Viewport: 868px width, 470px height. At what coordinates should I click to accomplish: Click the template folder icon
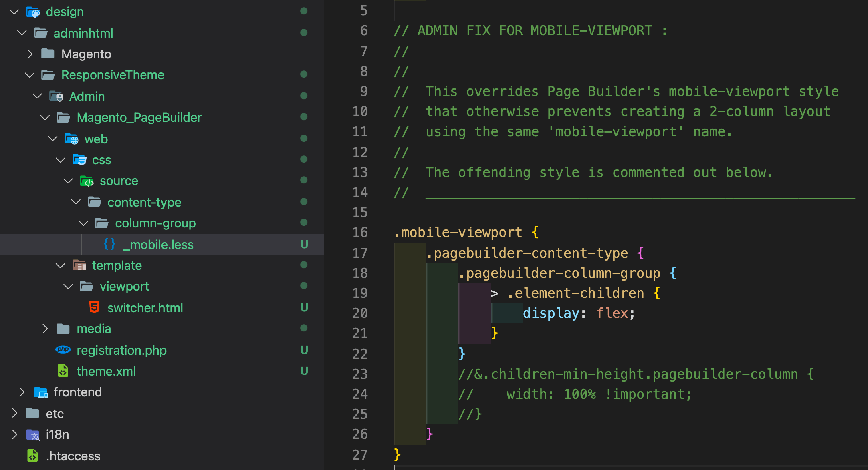click(79, 265)
